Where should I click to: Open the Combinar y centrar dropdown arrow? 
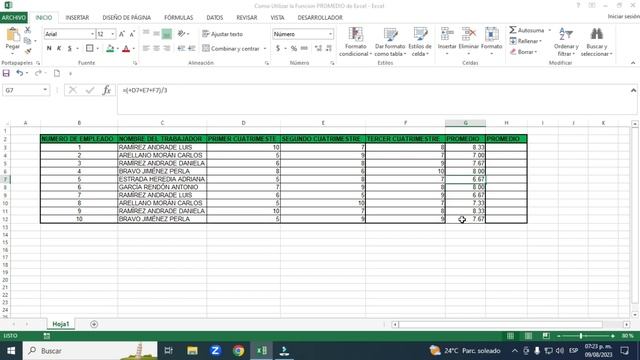[x=265, y=49]
